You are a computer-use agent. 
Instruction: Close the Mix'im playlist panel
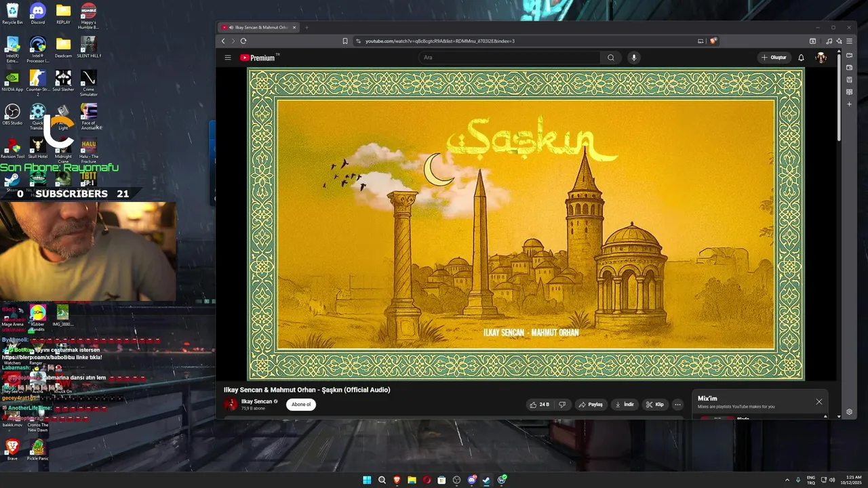[818, 401]
